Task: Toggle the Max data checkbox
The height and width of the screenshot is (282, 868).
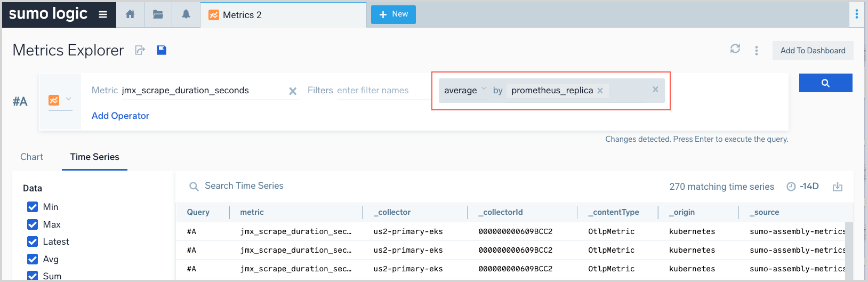Action: [x=33, y=224]
